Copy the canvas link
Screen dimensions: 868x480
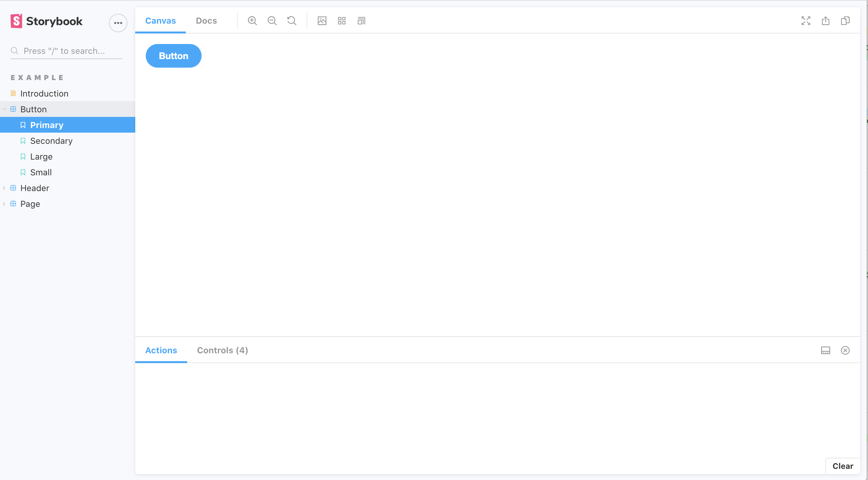click(845, 21)
